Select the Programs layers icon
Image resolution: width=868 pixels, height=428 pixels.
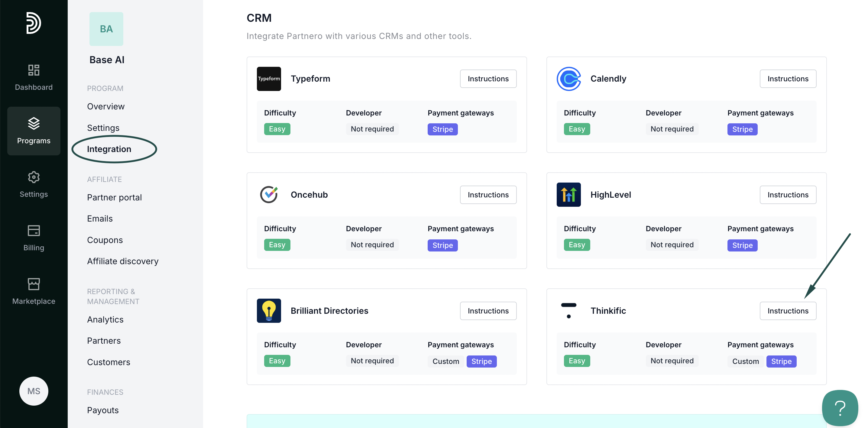pos(34,123)
